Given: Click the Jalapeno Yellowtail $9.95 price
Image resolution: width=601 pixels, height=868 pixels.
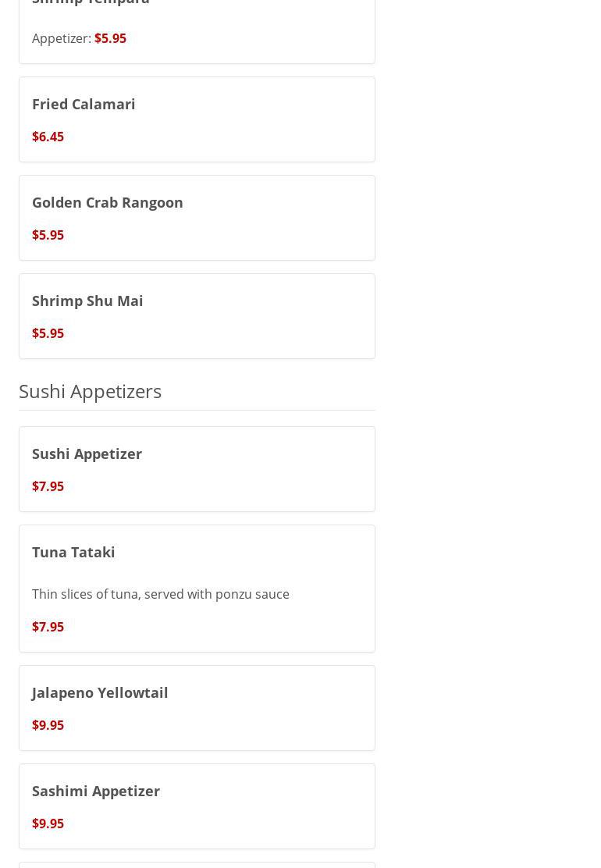Looking at the screenshot, I should (x=48, y=725).
